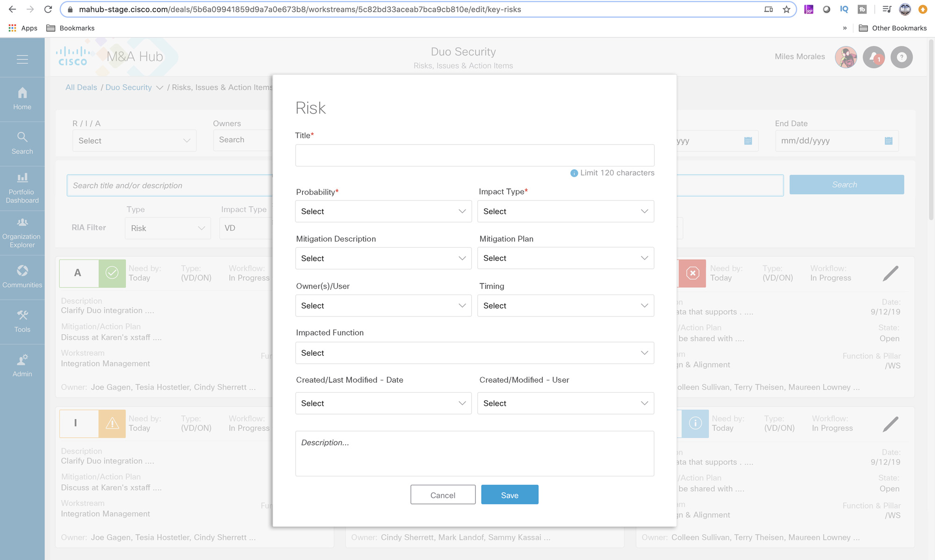This screenshot has height=560, width=935.
Task: Click the Cisco logo
Action: pyautogui.click(x=72, y=56)
